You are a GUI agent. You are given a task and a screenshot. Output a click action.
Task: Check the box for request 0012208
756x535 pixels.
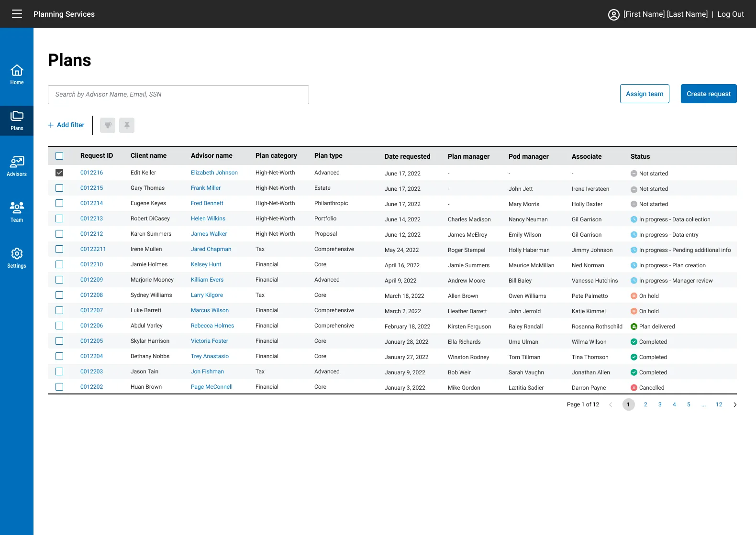pyautogui.click(x=59, y=295)
